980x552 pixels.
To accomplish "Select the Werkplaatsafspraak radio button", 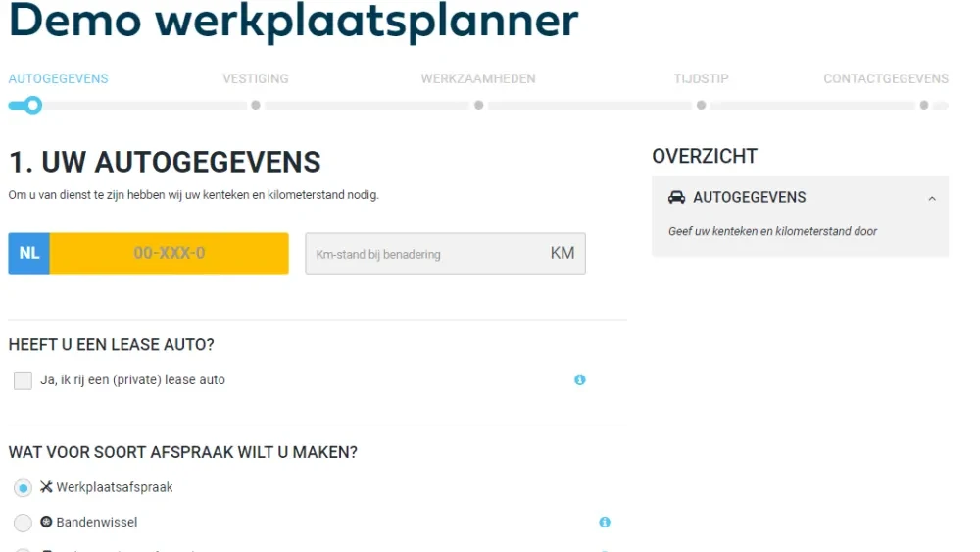I will (x=23, y=488).
